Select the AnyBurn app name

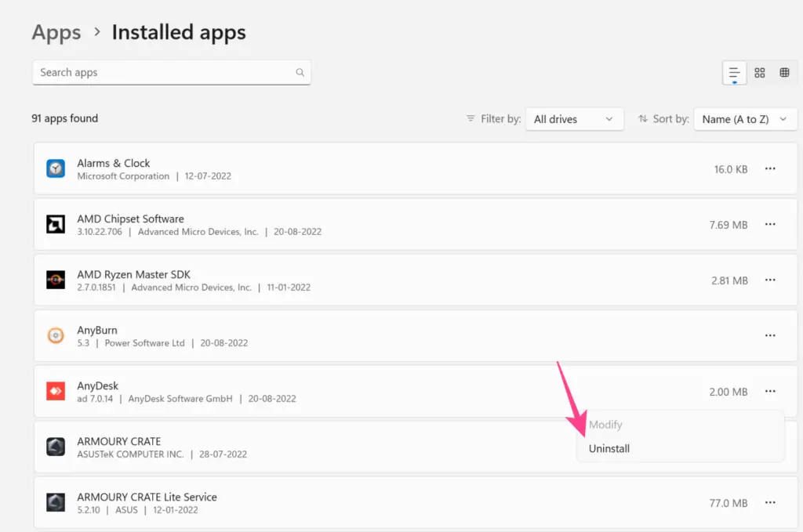click(96, 331)
